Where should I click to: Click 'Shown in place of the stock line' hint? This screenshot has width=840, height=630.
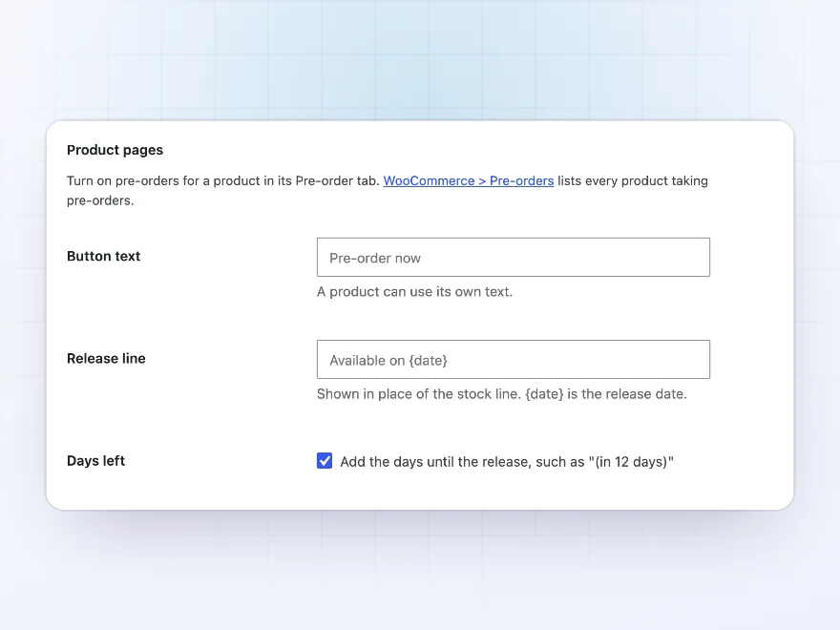[x=502, y=393]
